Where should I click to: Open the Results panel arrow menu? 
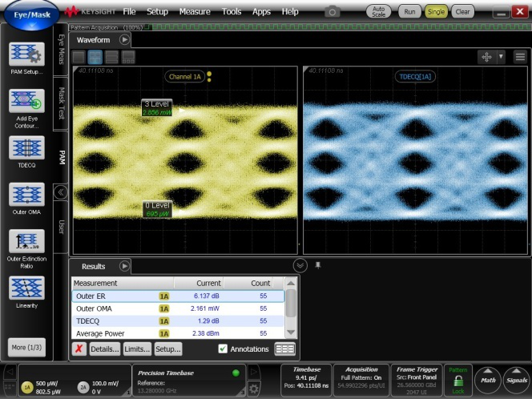(124, 266)
